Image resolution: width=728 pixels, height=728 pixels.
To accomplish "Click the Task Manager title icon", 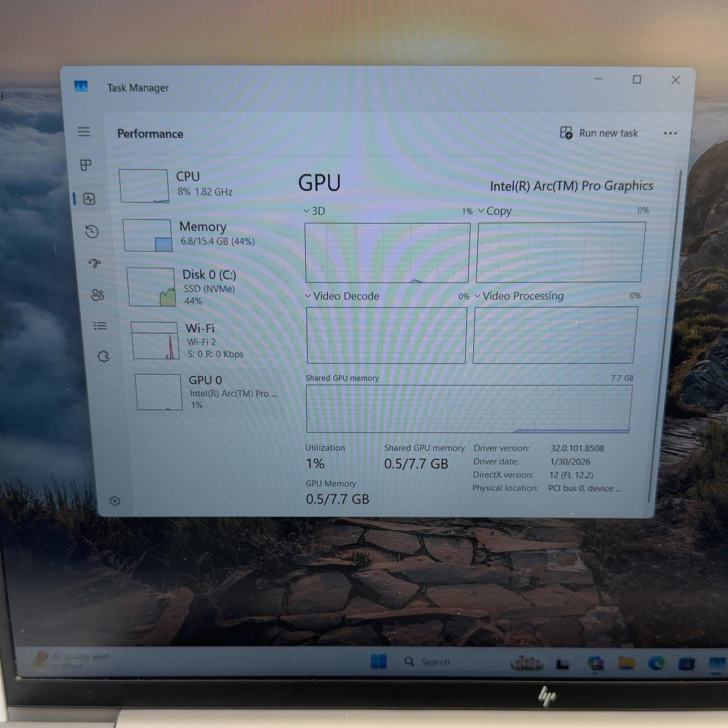I will point(81,86).
